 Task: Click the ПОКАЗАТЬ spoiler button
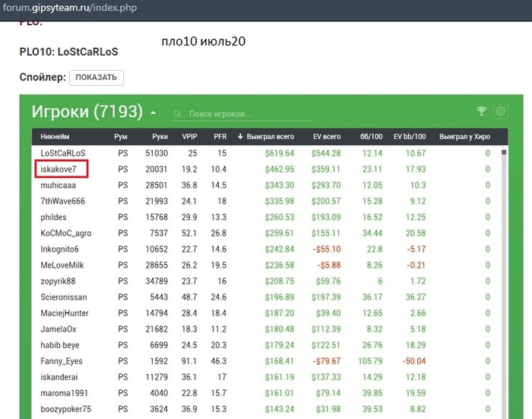pos(97,78)
